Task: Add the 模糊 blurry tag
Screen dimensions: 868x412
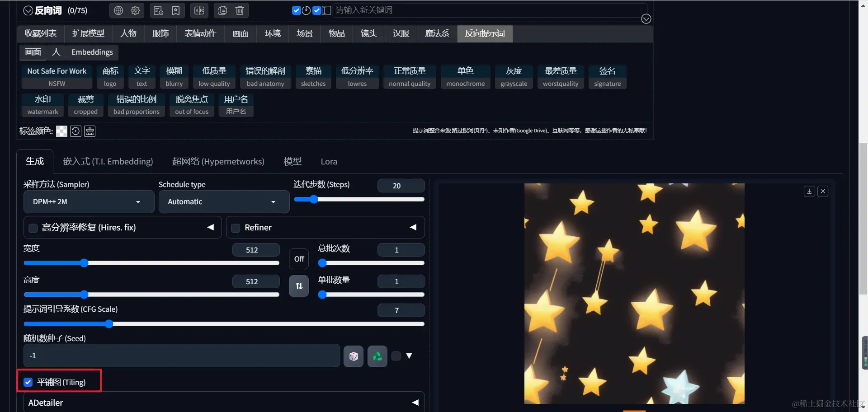Action: [174, 77]
